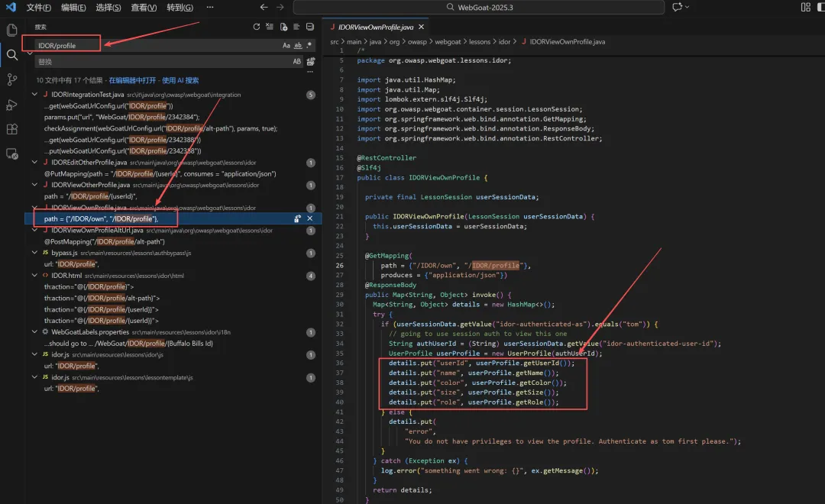
Task: Toggle Match Case in search box
Action: (x=286, y=45)
